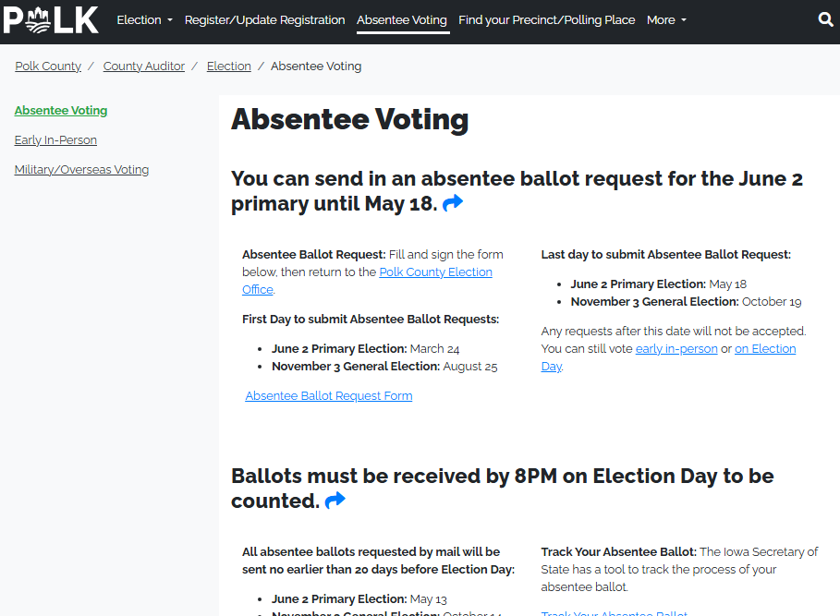Select Absentee Voting in top navigation
840x616 pixels.
pos(402,19)
